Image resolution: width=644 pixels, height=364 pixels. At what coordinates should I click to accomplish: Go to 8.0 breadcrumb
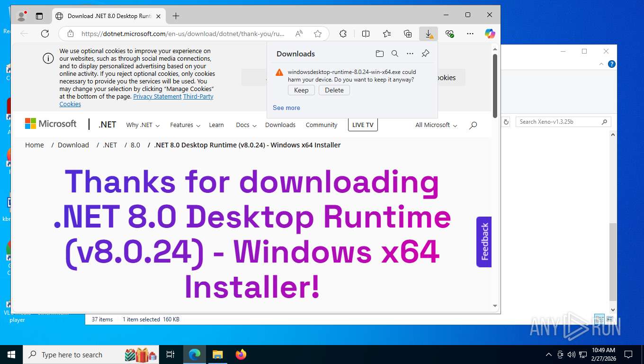pos(135,145)
